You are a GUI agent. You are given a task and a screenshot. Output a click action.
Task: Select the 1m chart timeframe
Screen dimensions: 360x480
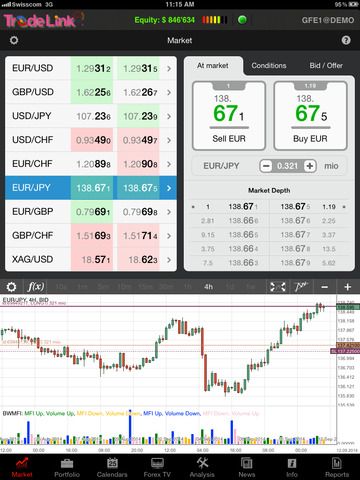click(x=82, y=287)
